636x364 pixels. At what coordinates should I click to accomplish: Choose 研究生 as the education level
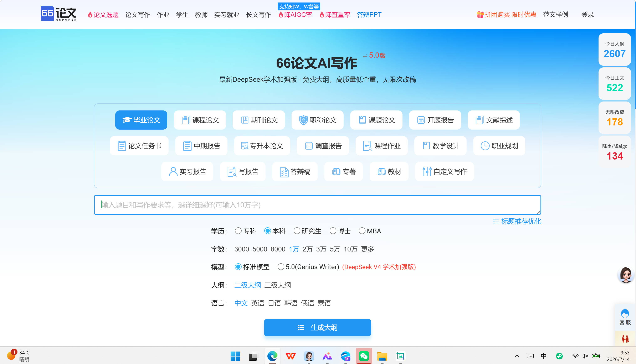coord(297,231)
